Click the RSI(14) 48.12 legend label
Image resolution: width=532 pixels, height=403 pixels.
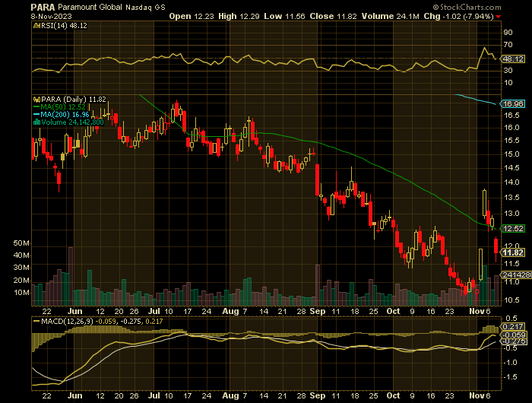tap(63, 25)
